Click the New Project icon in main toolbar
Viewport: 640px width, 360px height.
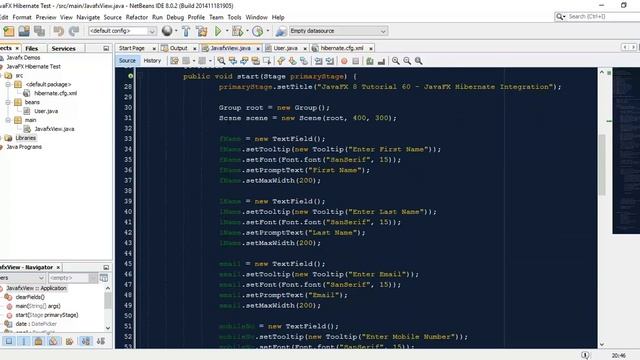9,31
